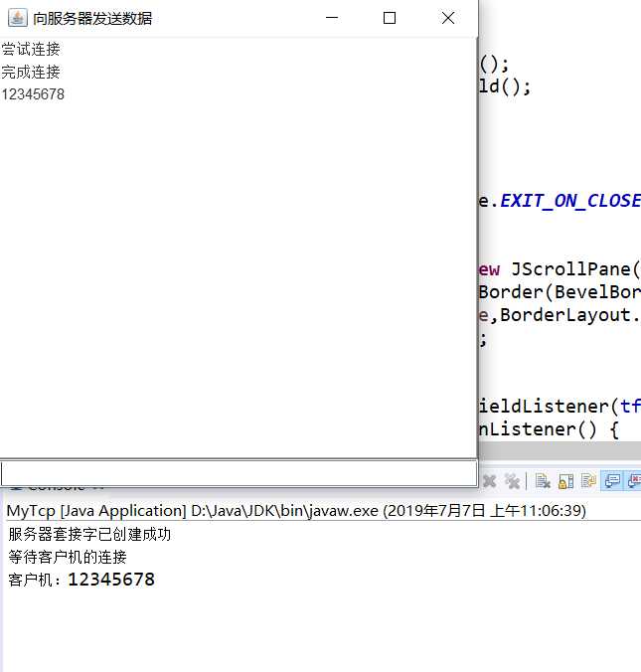Image resolution: width=641 pixels, height=672 pixels.
Task: Maximize the 向服务器发送数据 window
Action: pyautogui.click(x=389, y=18)
